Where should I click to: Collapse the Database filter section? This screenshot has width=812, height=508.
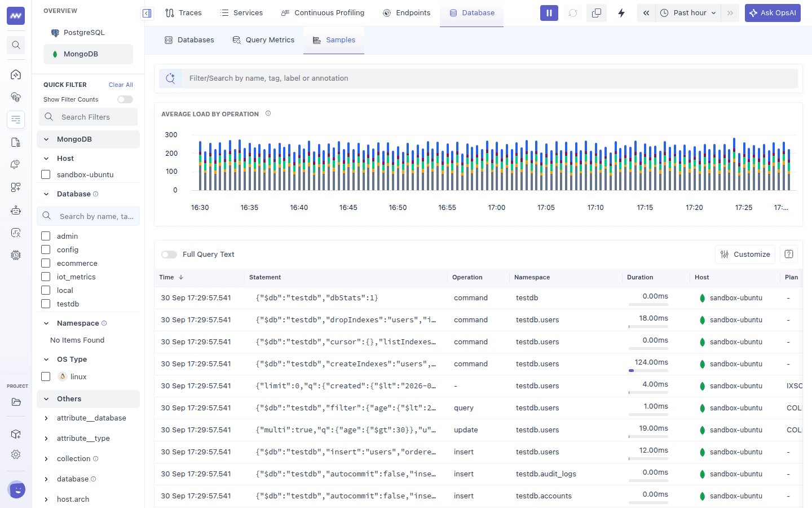(x=46, y=194)
